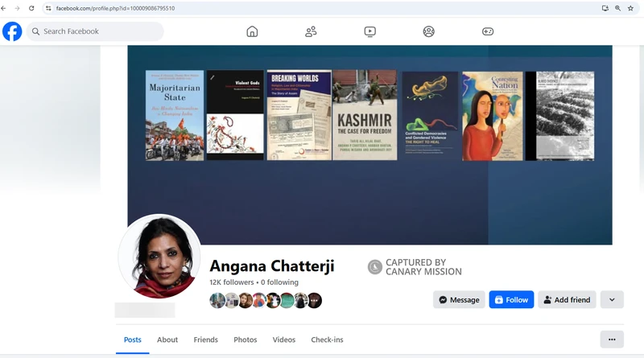Open site information icon in address bar
The height and width of the screenshot is (358, 644).
(x=48, y=8)
